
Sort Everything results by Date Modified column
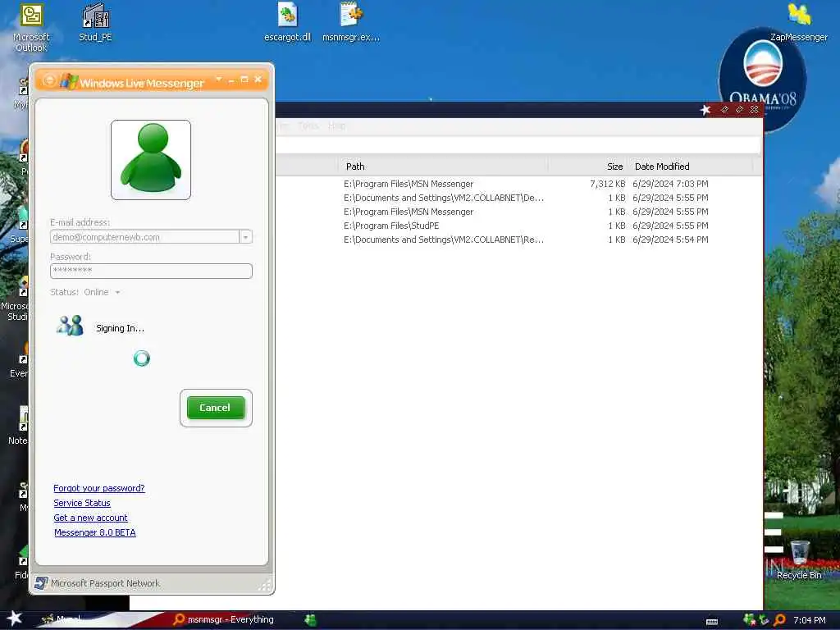tap(690, 167)
